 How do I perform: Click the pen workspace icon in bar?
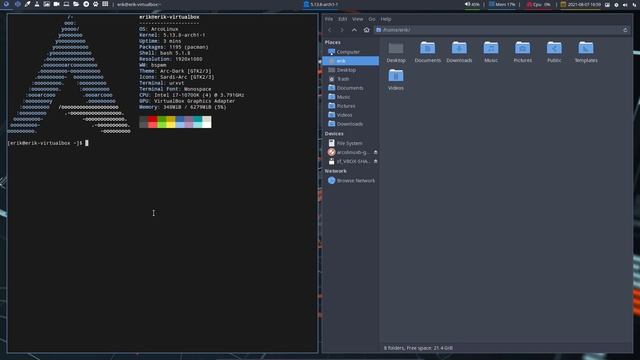(27, 4)
